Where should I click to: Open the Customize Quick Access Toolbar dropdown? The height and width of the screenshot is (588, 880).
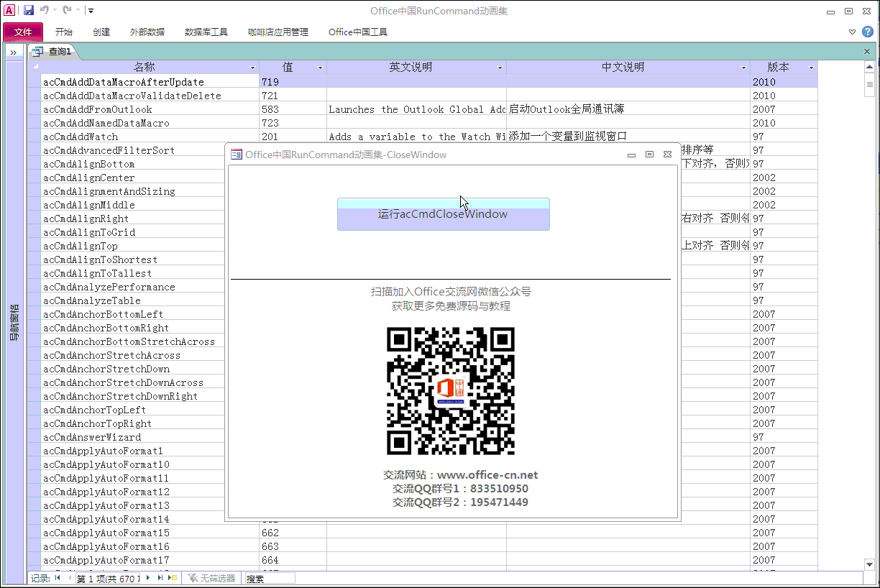[91, 11]
